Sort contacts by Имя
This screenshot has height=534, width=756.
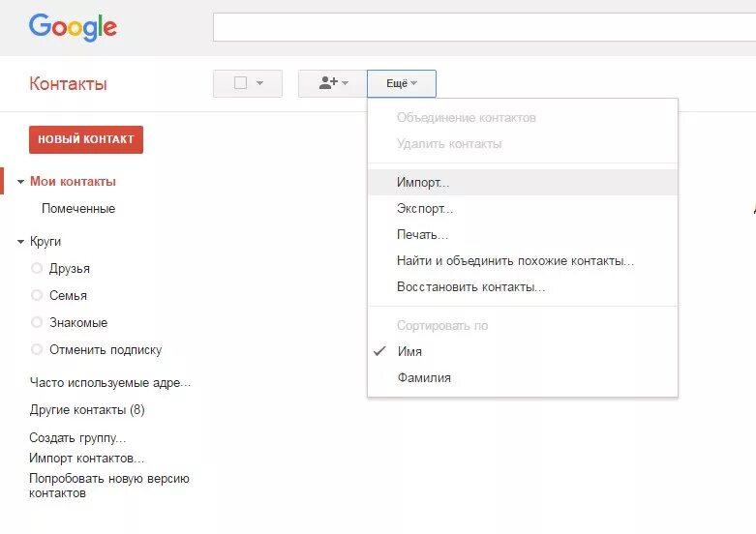click(x=523, y=351)
